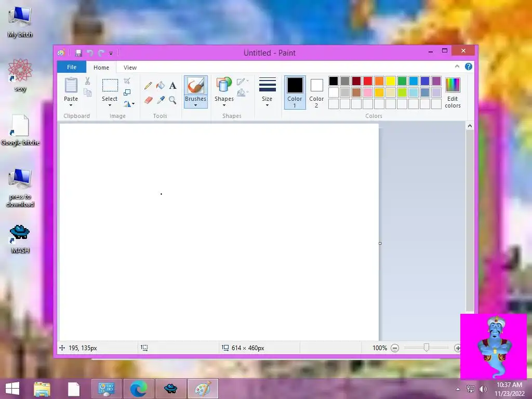532x399 pixels.
Task: Click the zoom slider thumb
Action: (426, 348)
